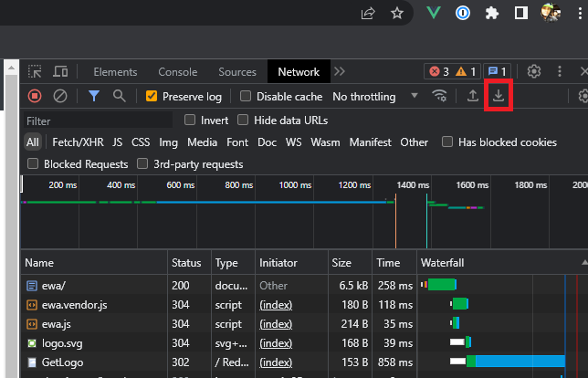Activate the inspect element picker
Viewport: 588px width, 378px height.
pos(35,72)
